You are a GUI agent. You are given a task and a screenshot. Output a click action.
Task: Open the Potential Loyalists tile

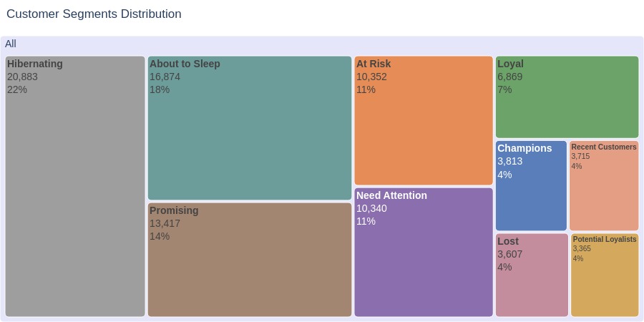605,275
